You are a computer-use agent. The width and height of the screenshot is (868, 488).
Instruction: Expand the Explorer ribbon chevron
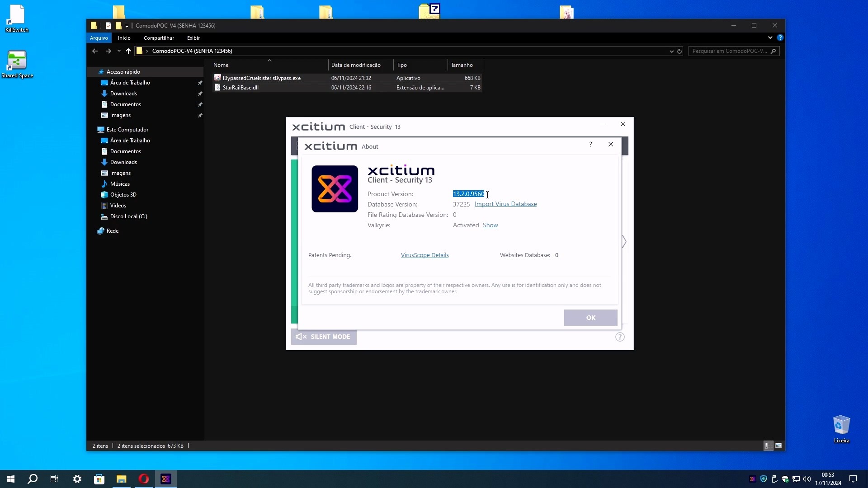click(x=770, y=38)
